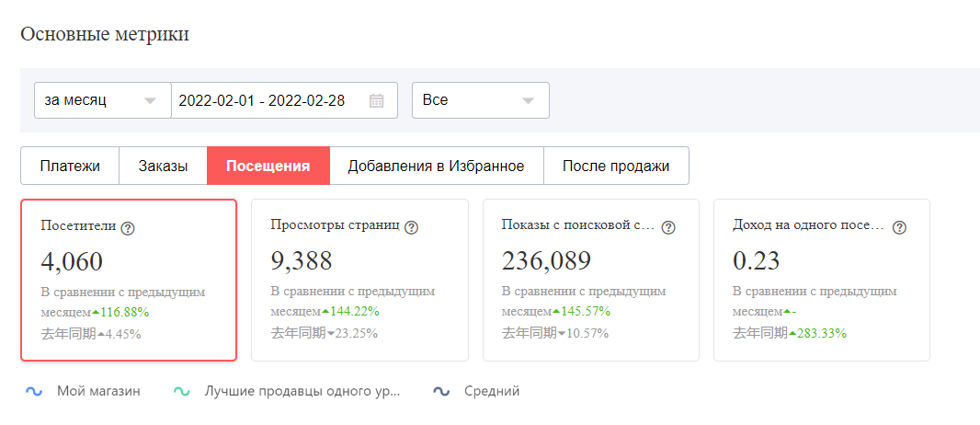Viewport: 980px width, 425px height.
Task: Click the 145.57% growth figure
Action: [586, 311]
